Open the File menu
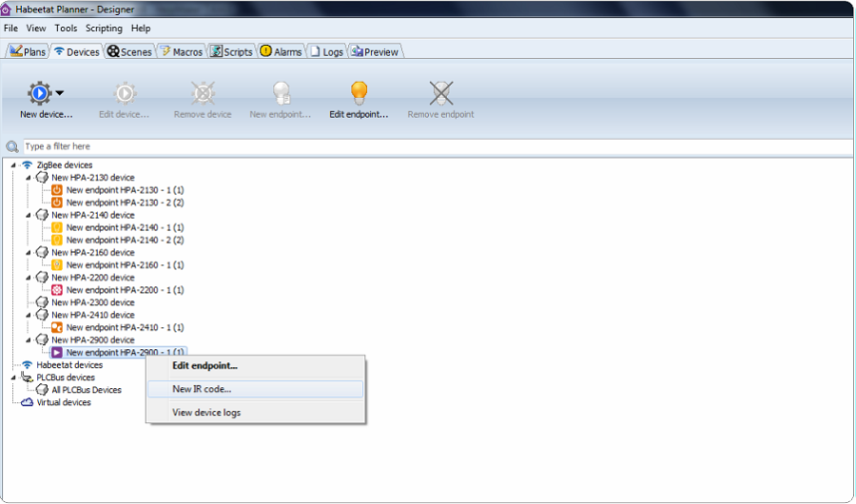Screen dimensions: 856x504 coord(10,28)
